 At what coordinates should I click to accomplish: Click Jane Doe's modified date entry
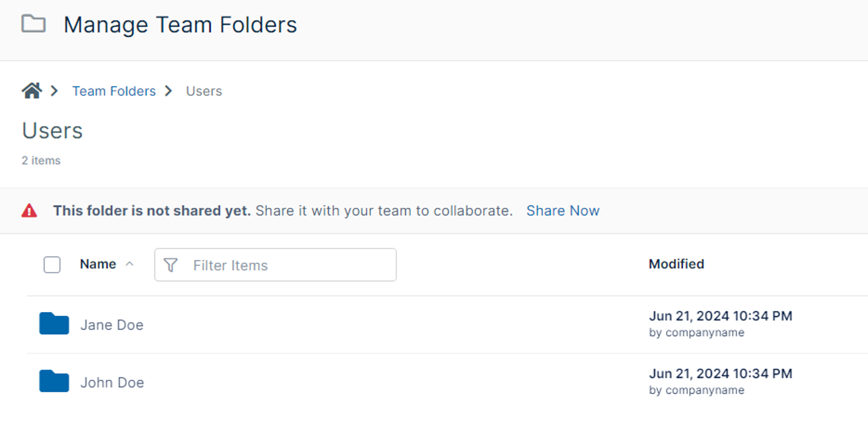[720, 324]
